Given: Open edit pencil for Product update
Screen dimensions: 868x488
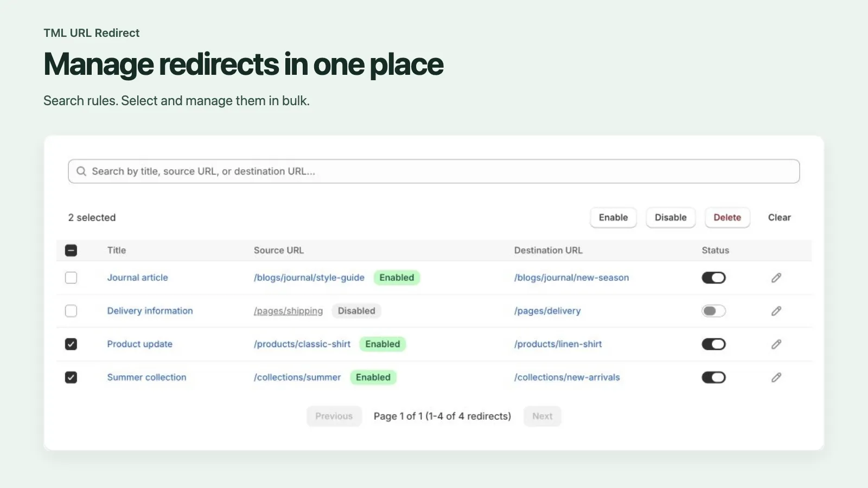Looking at the screenshot, I should pos(776,344).
